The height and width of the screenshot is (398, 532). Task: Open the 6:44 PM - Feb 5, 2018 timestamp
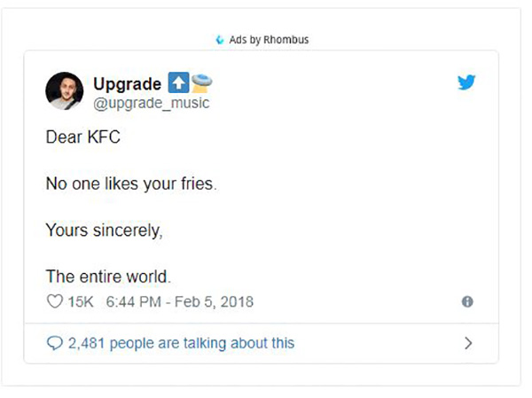[179, 301]
